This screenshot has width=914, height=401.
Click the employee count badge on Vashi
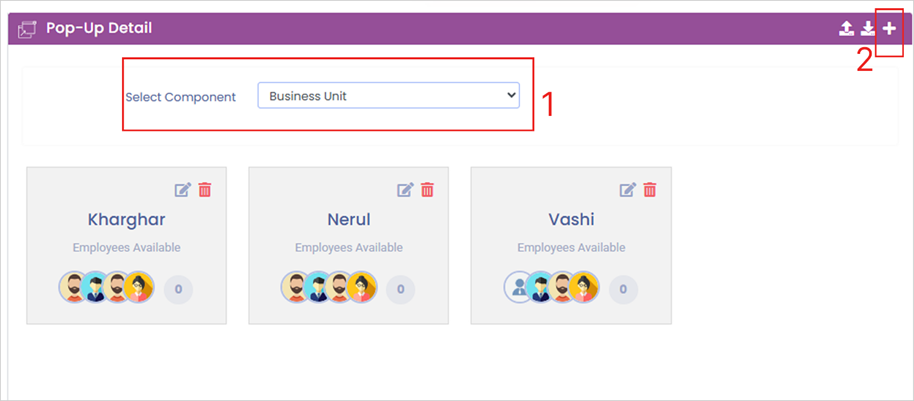[623, 289]
